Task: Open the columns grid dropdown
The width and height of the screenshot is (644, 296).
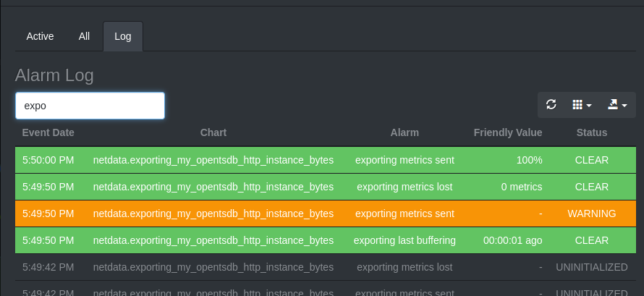Action: coord(582,105)
